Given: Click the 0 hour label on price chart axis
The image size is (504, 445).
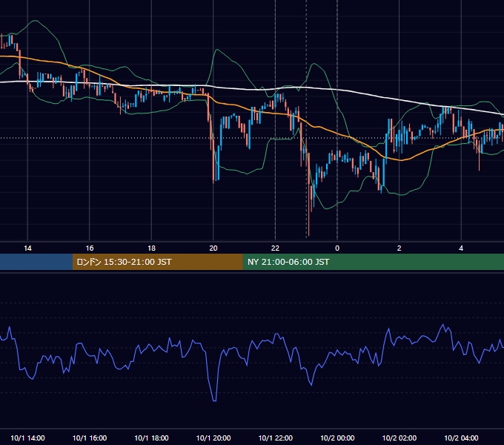Looking at the screenshot, I should tap(337, 248).
